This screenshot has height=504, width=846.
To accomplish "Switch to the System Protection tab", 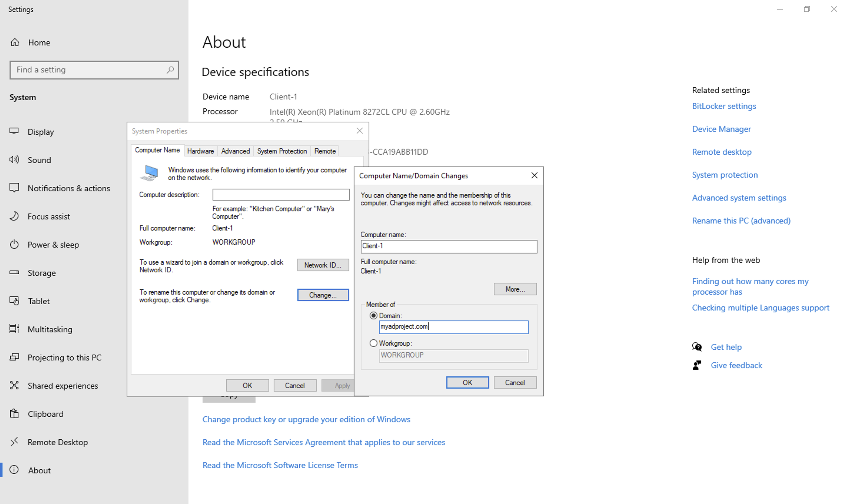I will [x=282, y=151].
